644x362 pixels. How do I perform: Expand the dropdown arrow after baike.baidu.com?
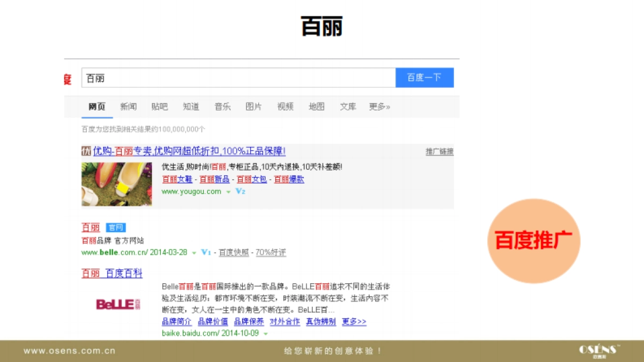click(266, 333)
